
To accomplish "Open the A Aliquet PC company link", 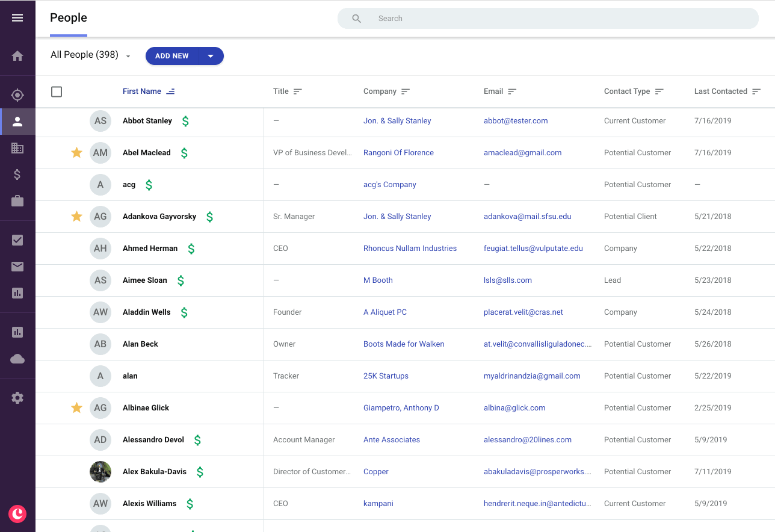I will pyautogui.click(x=385, y=312).
